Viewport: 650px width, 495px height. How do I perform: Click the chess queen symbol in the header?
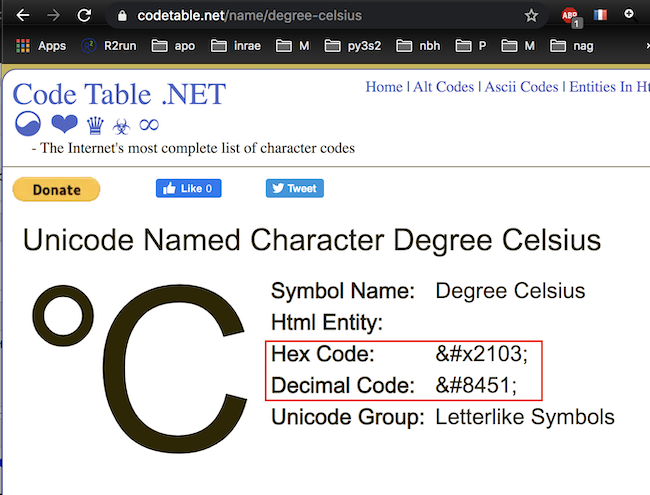tap(95, 125)
